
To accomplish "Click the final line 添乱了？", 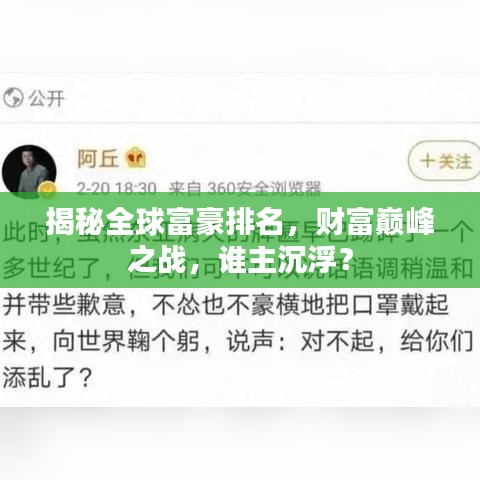I will [47, 378].
